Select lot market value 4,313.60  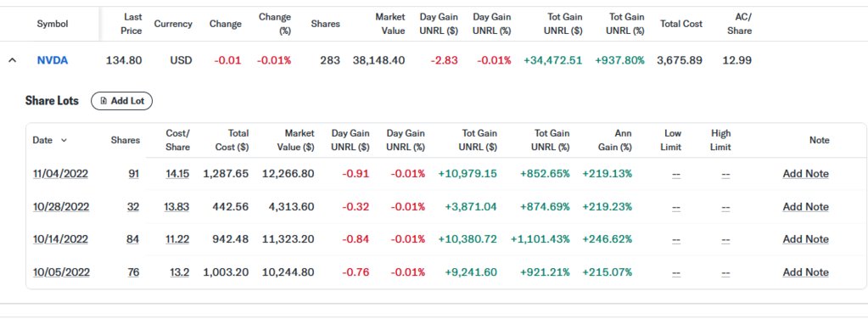pyautogui.click(x=291, y=206)
